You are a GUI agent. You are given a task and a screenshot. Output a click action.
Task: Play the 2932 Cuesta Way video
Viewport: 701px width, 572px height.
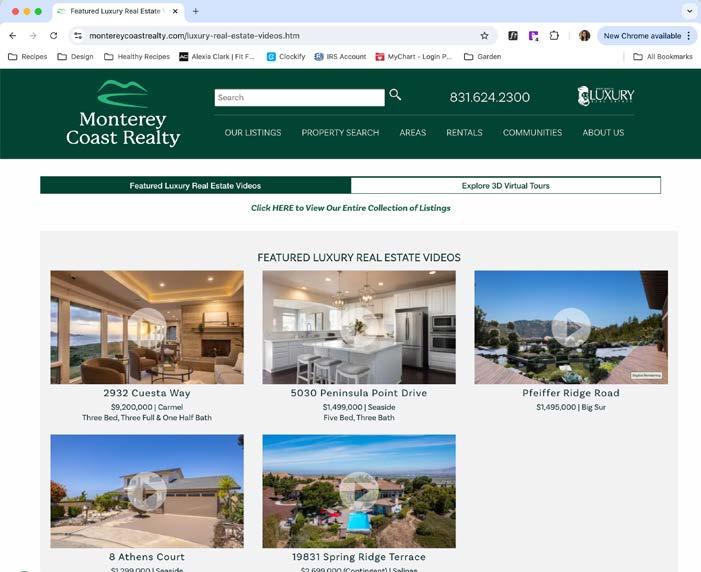147,327
